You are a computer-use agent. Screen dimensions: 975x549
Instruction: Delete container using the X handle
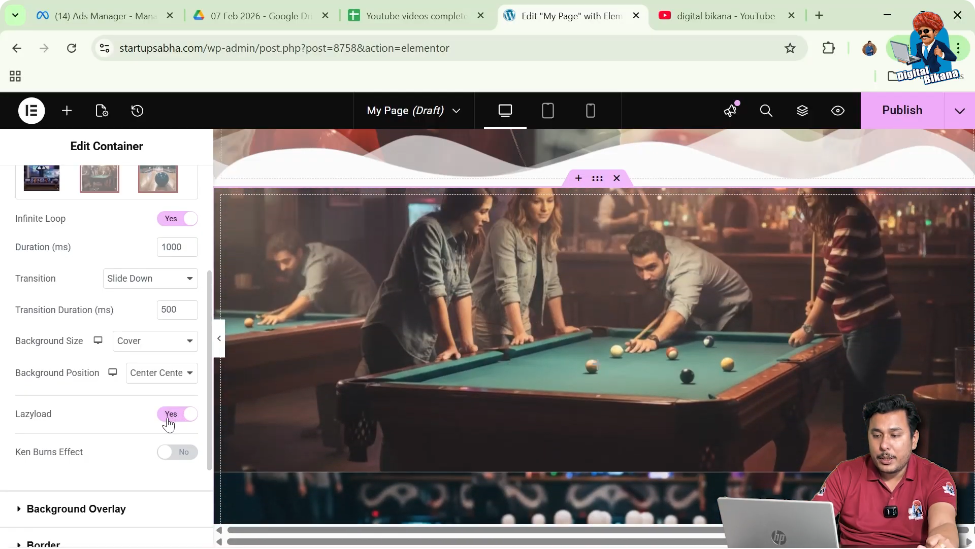point(616,178)
